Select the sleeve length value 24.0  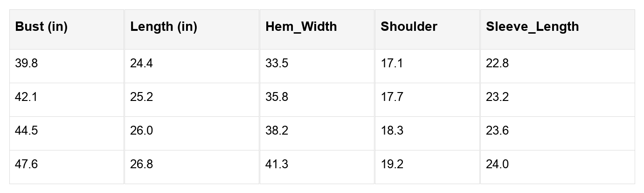497,164
